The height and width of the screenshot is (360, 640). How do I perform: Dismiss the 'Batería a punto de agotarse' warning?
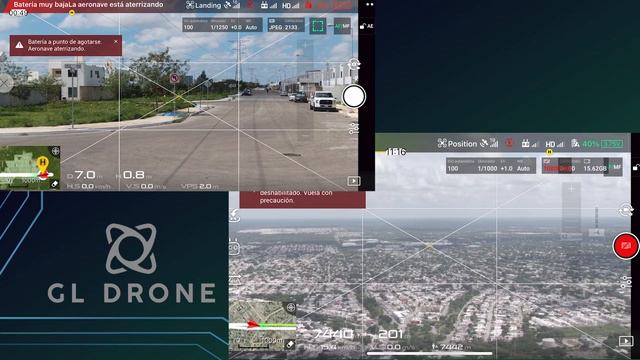(116, 42)
